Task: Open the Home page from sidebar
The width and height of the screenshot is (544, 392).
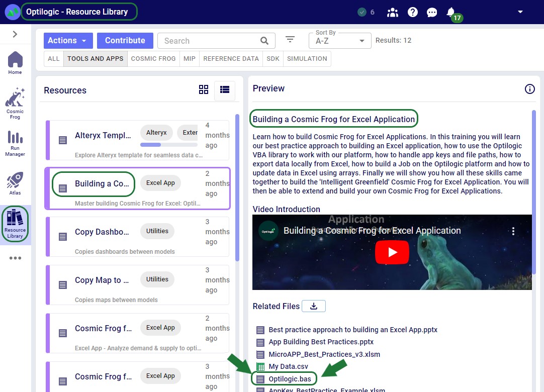Action: (x=15, y=63)
